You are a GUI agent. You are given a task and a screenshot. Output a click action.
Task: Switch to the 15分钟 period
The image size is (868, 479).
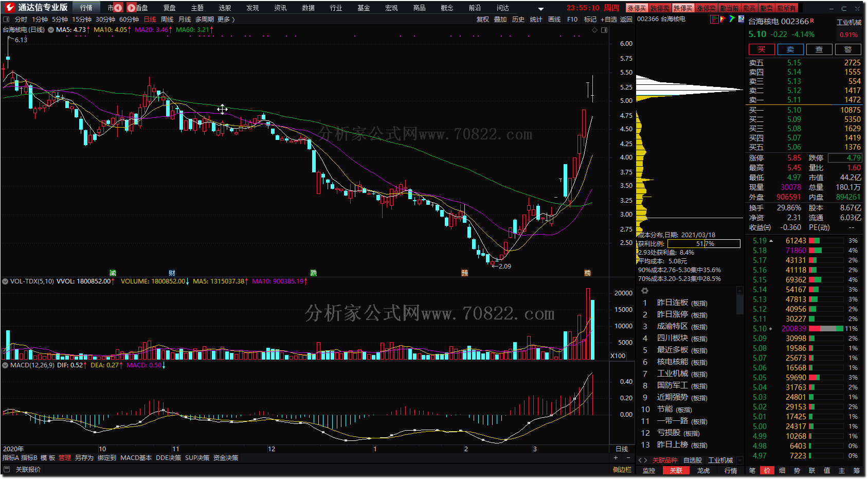(82, 20)
